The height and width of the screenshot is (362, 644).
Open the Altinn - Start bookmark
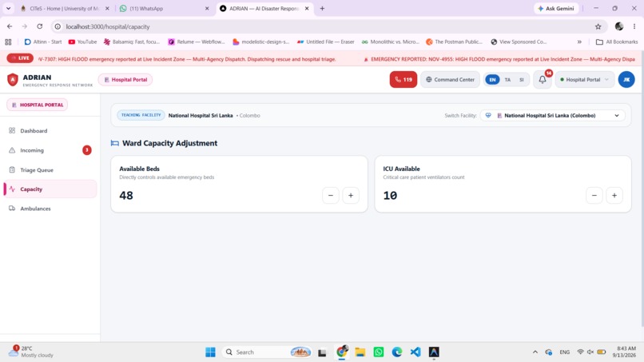43,42
